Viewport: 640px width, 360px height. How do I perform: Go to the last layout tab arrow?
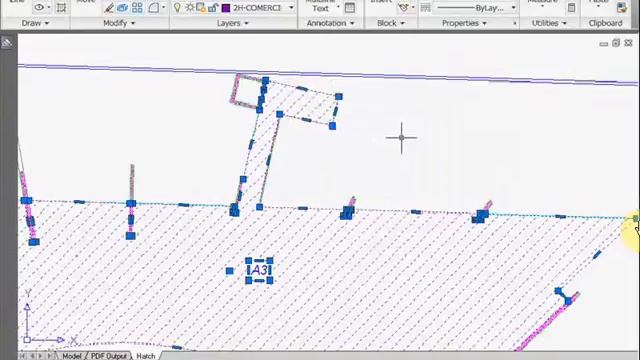(x=50, y=356)
